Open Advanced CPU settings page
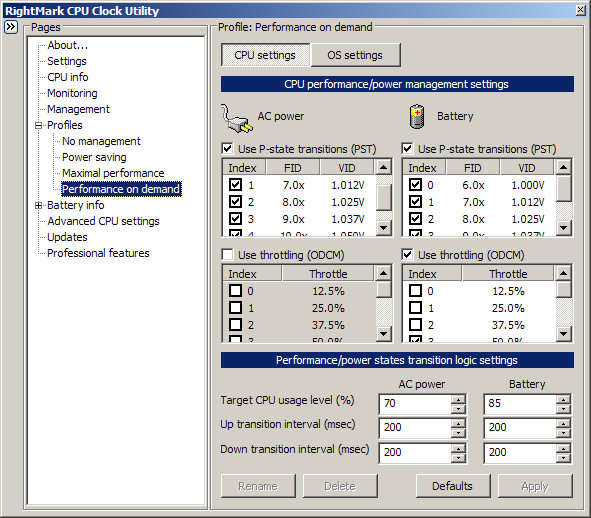 [103, 221]
